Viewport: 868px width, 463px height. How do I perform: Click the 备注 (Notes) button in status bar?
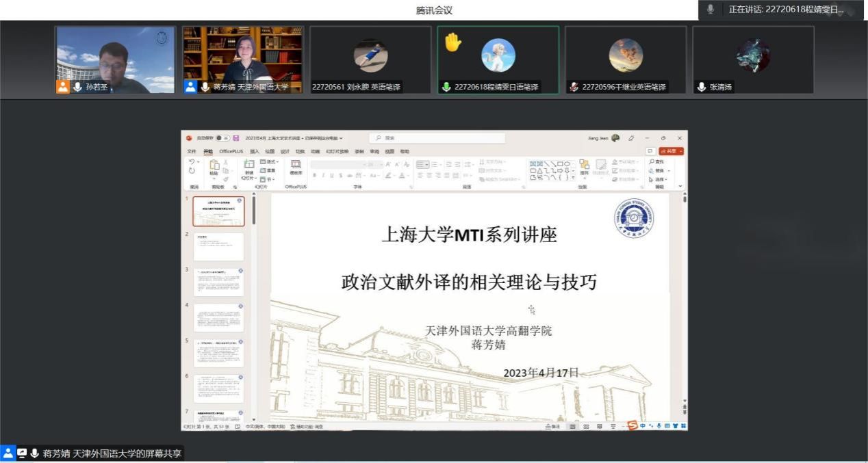(552, 427)
